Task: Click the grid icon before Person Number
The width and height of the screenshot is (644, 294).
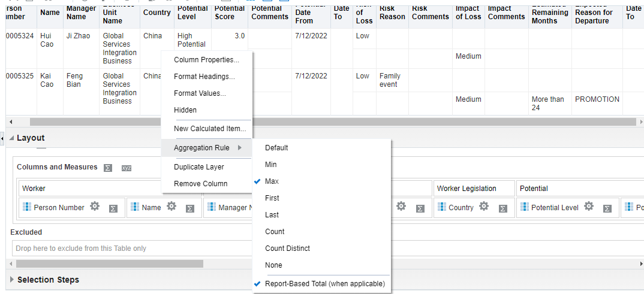Action: [27, 207]
